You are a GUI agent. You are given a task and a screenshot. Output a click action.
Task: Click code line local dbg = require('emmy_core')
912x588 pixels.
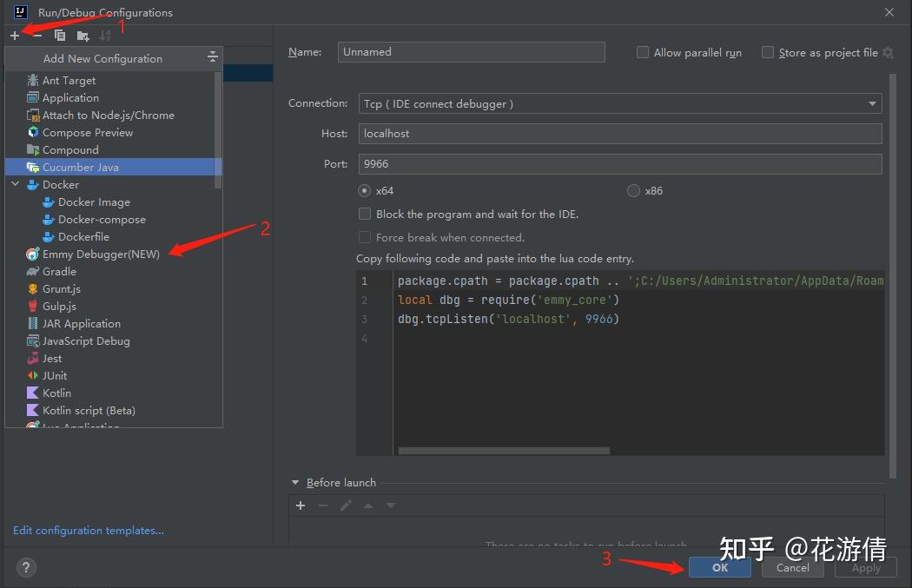pyautogui.click(x=508, y=300)
